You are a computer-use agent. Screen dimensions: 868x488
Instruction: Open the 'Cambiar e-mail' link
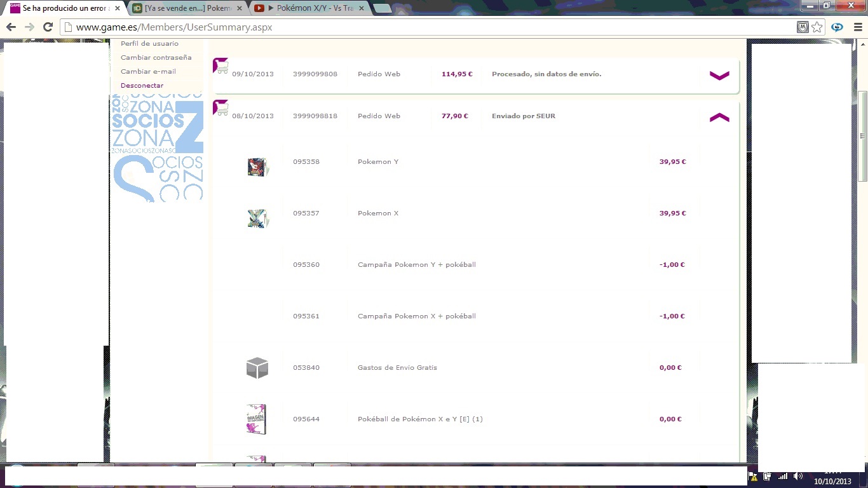(x=148, y=72)
